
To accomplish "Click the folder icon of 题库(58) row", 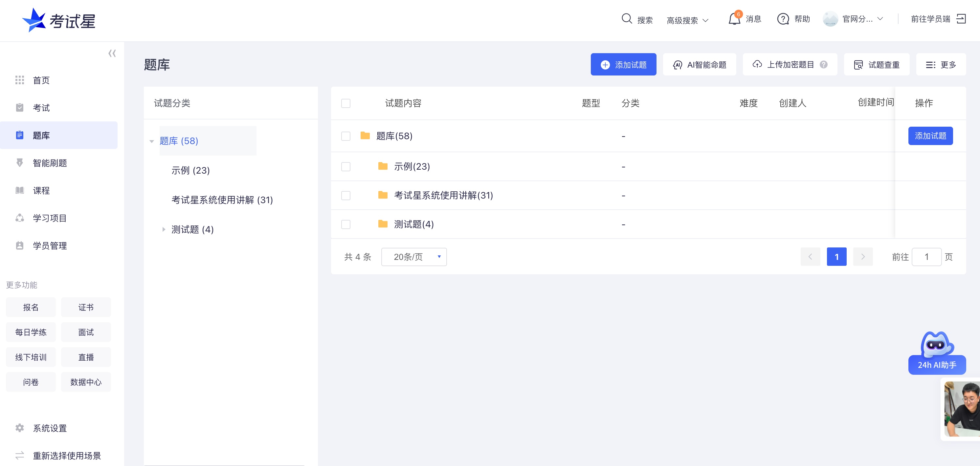I will pos(365,136).
